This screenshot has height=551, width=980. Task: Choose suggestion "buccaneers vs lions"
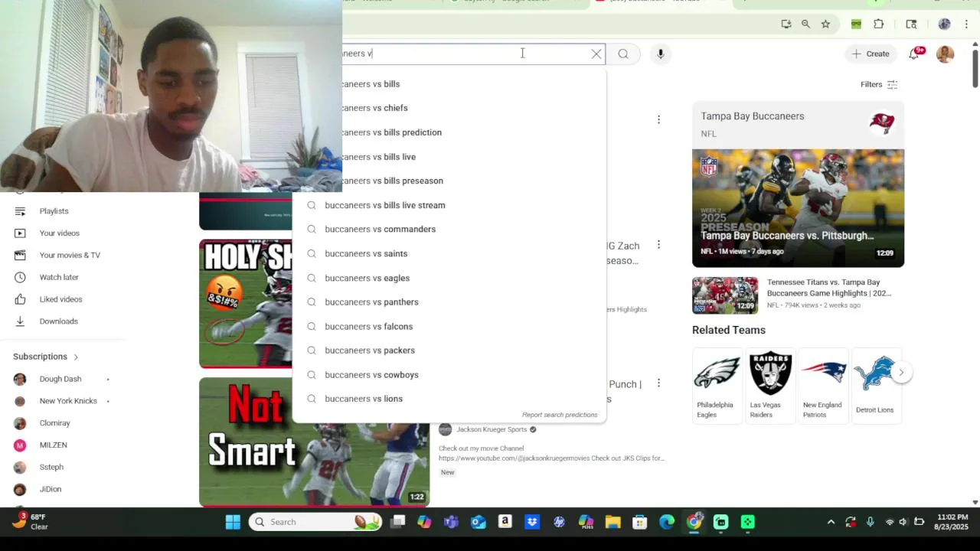point(449,398)
